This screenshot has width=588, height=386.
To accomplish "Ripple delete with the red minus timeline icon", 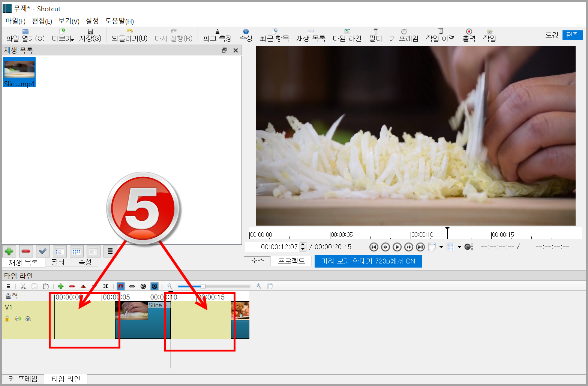I will click(72, 286).
